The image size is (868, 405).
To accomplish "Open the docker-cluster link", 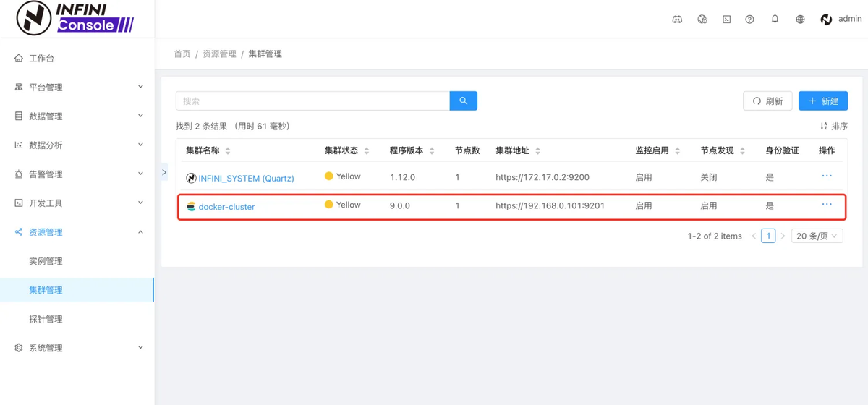I will pyautogui.click(x=226, y=207).
